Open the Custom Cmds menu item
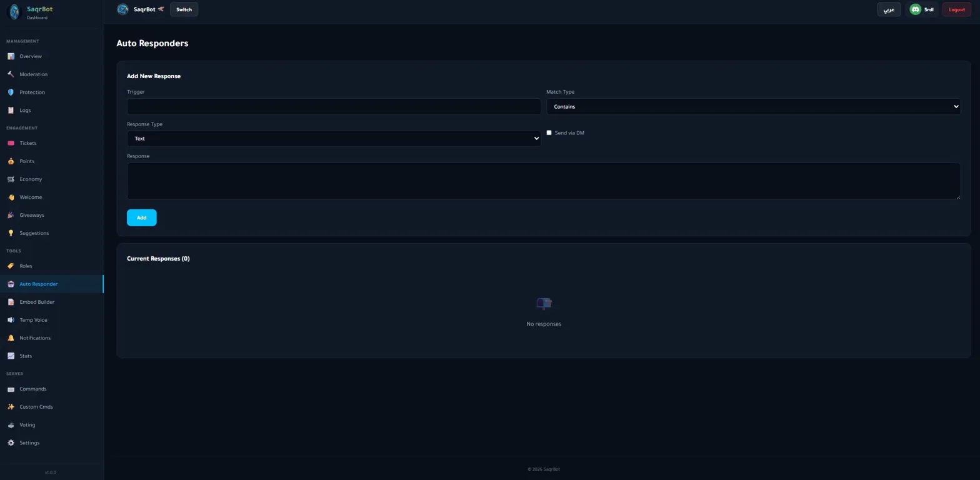The height and width of the screenshot is (480, 980). [x=52, y=407]
